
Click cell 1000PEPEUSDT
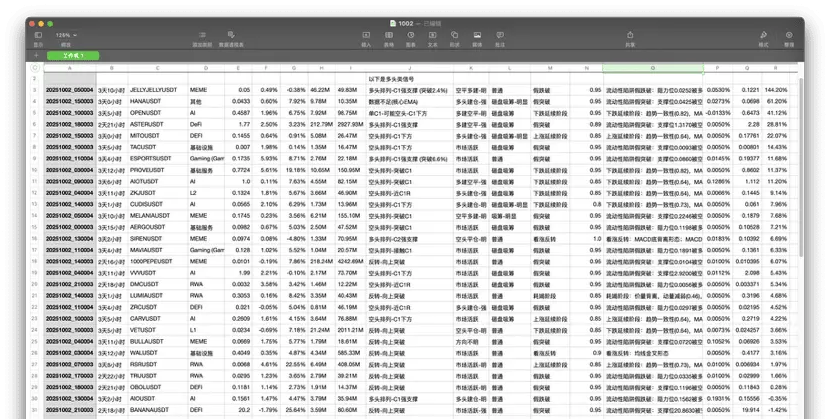click(158, 261)
